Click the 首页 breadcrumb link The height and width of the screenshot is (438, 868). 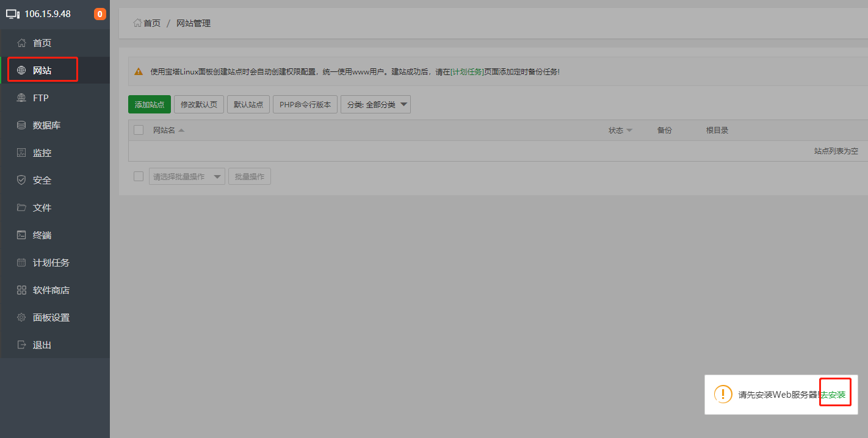point(151,23)
